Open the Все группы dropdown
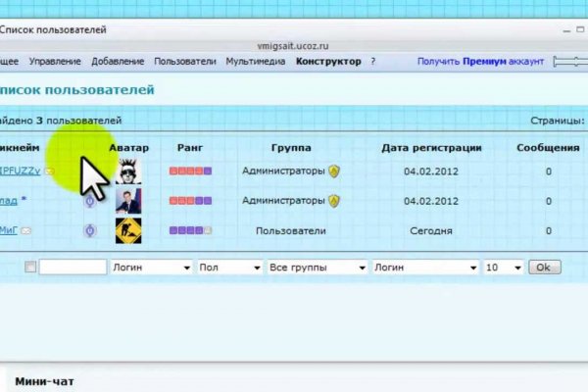Viewport: 588px width, 392px height. click(x=317, y=268)
